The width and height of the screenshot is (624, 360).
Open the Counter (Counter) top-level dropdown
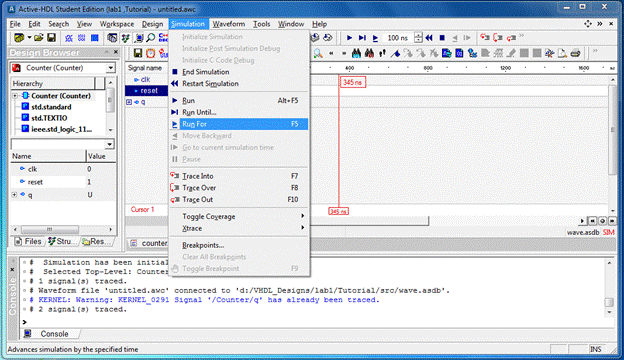(110, 68)
